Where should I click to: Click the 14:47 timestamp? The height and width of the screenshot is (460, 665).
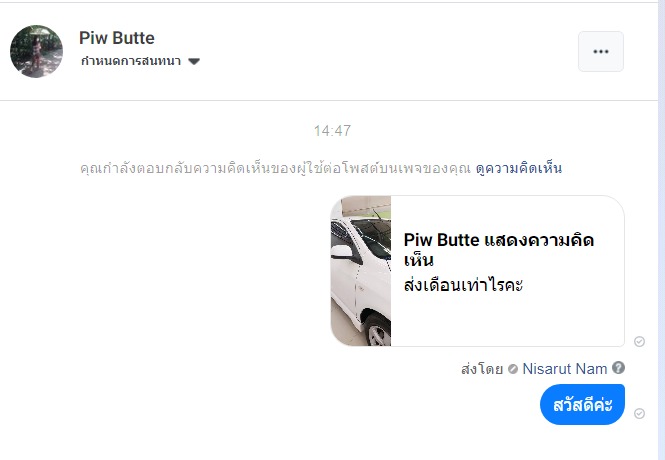click(332, 131)
